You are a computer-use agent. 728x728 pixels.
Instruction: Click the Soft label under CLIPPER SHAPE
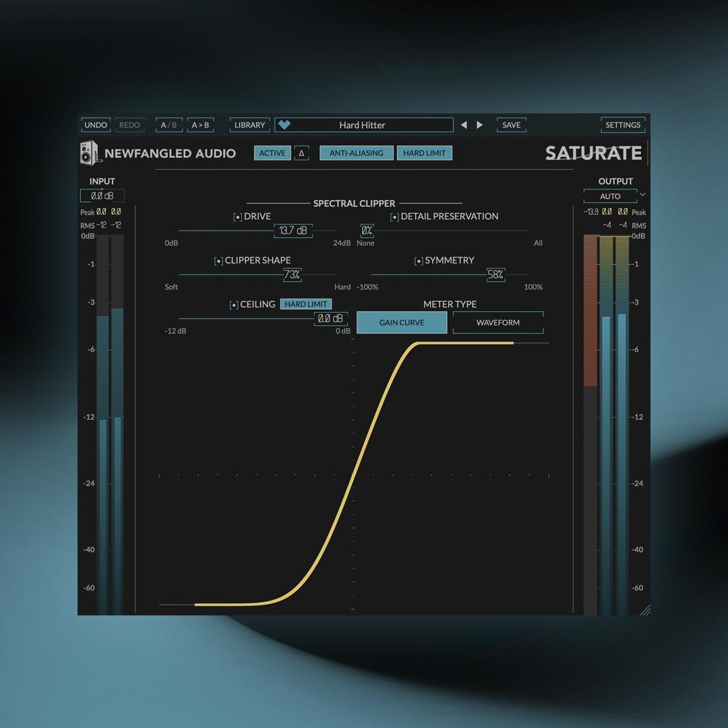171,287
